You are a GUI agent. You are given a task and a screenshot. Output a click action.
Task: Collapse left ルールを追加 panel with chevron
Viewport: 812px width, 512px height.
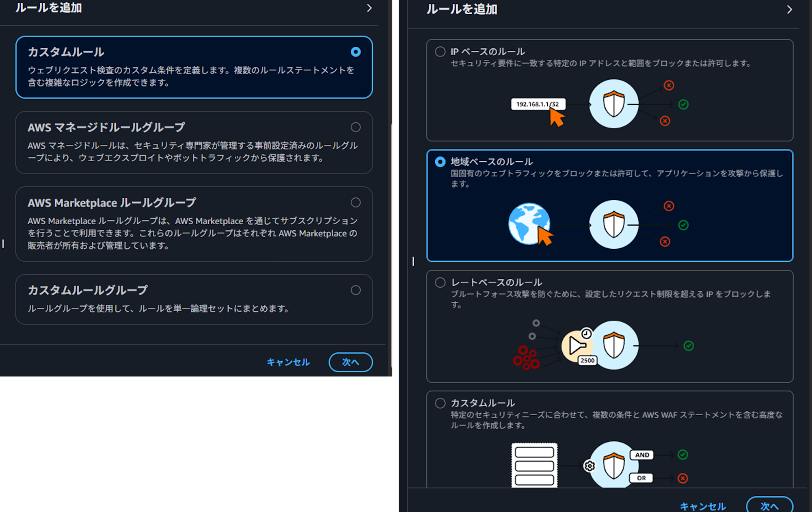coord(369,8)
